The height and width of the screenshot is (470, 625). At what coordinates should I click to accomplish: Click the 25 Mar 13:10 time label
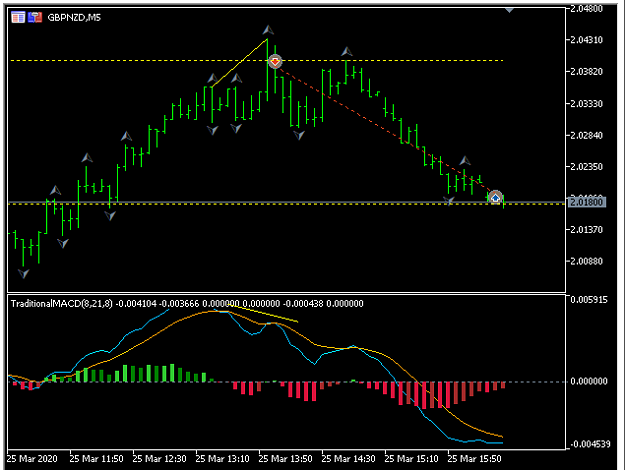pos(222,459)
